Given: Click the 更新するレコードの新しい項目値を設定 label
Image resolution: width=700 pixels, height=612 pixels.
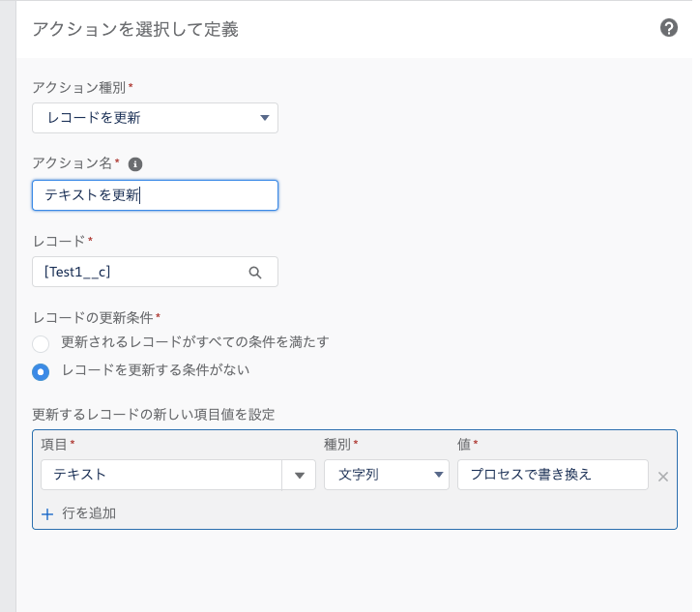Looking at the screenshot, I should (153, 415).
